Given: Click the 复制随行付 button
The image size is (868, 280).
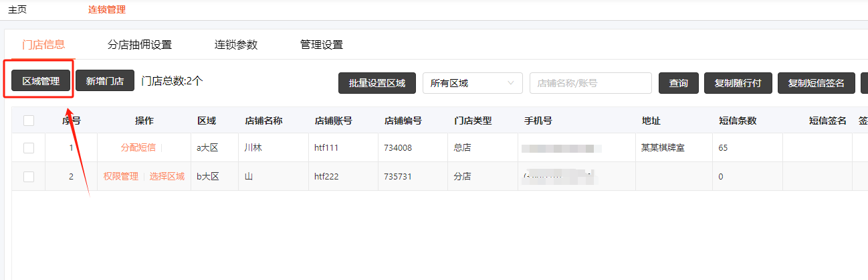Looking at the screenshot, I should tap(738, 83).
